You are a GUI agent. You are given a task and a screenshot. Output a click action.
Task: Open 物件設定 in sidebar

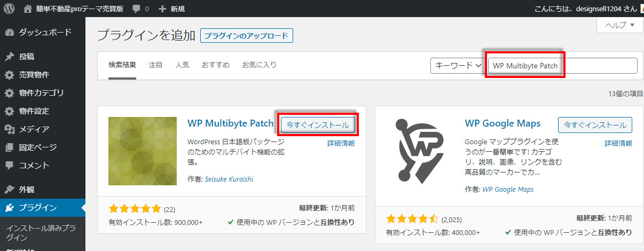pyautogui.click(x=34, y=111)
